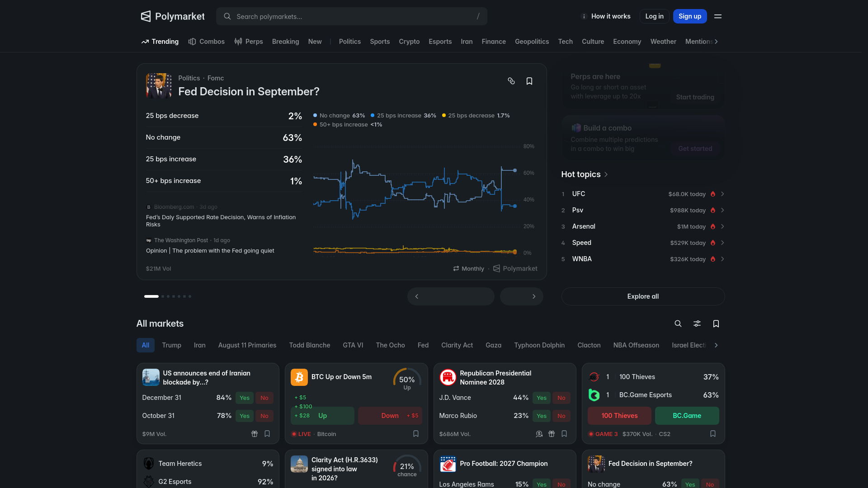Buy No on Marco Rubio
The image size is (868, 488).
click(x=561, y=416)
